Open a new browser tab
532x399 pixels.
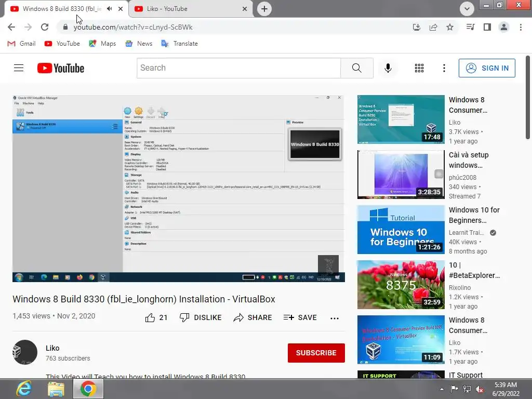pos(264,9)
